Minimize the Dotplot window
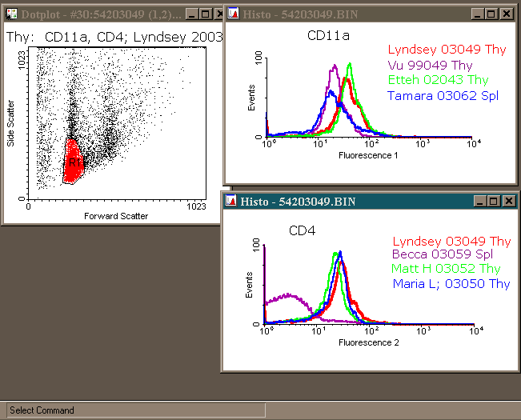The image size is (521, 420). [x=192, y=14]
